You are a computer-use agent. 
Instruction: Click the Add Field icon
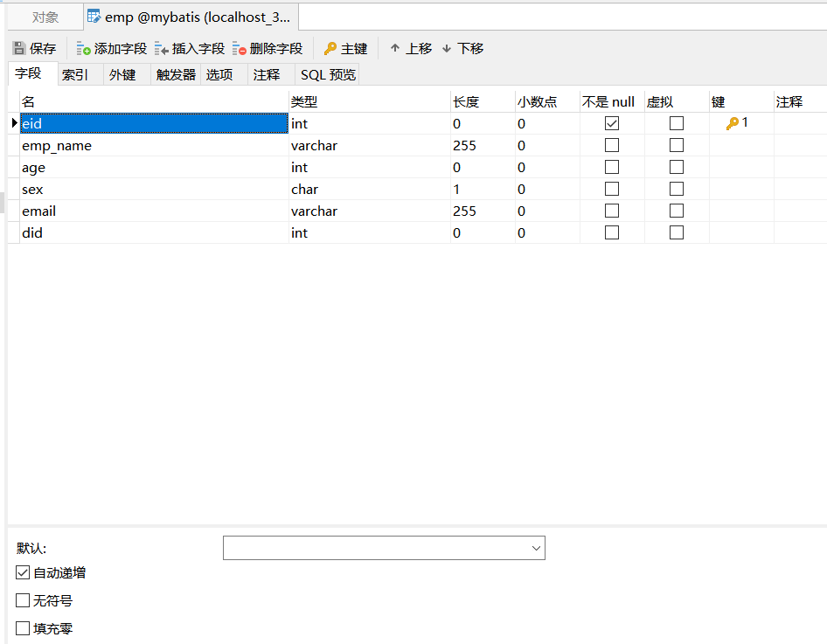83,48
